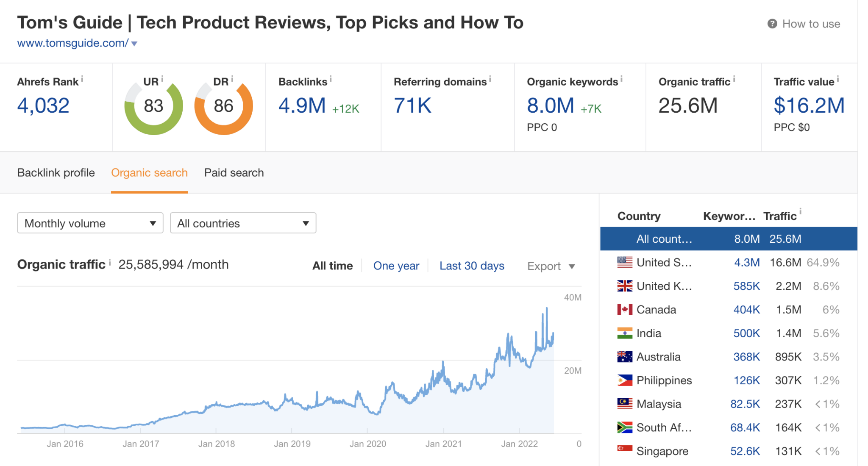Open Australia keywords 368K
Image resolution: width=868 pixels, height=466 pixels.
pyautogui.click(x=746, y=357)
